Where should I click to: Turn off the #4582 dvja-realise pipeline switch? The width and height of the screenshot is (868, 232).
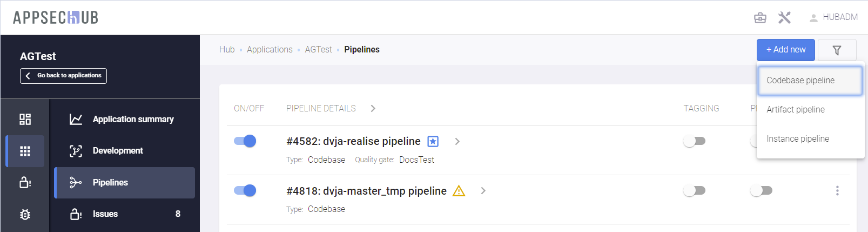(245, 141)
